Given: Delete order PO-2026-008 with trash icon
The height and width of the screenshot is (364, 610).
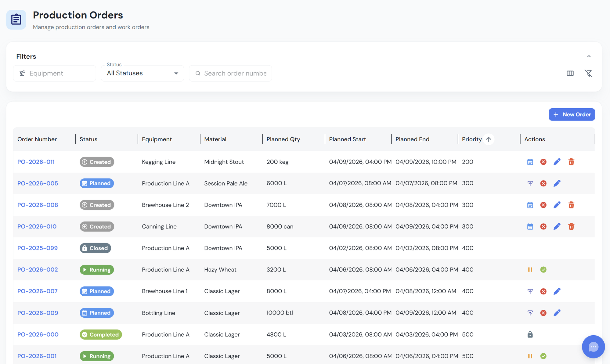Looking at the screenshot, I should pyautogui.click(x=571, y=205).
